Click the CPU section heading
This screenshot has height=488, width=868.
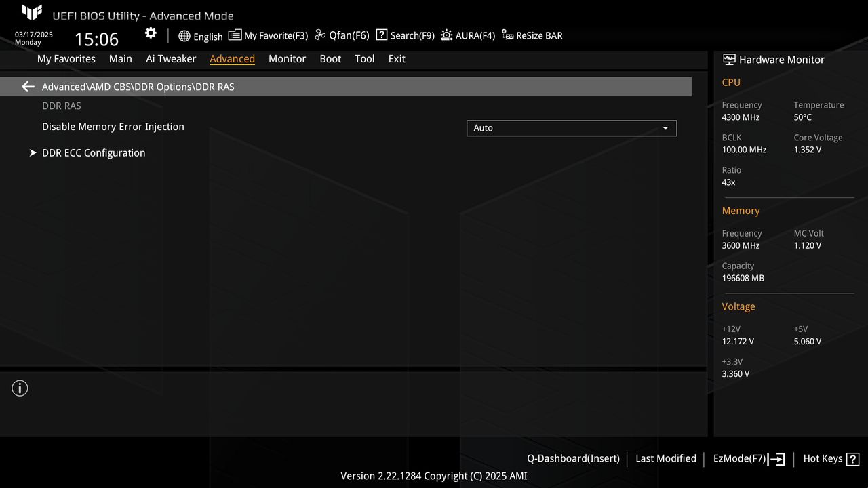(x=731, y=82)
